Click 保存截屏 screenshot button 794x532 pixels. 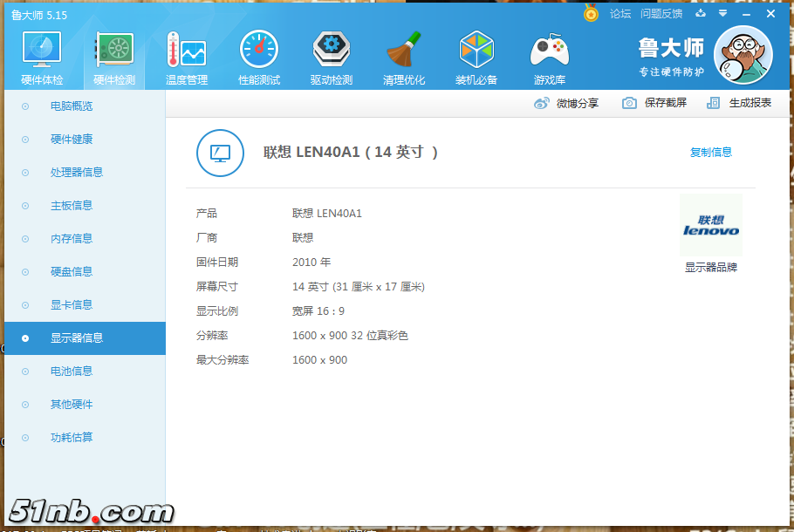pyautogui.click(x=654, y=103)
